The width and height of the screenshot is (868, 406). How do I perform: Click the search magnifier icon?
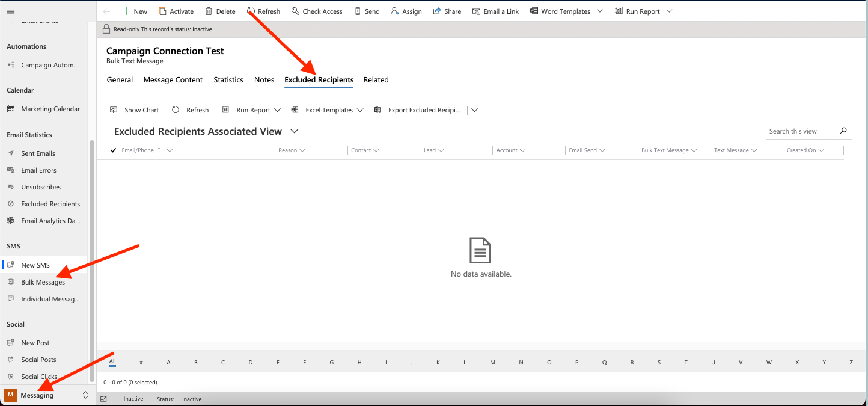[x=843, y=131]
